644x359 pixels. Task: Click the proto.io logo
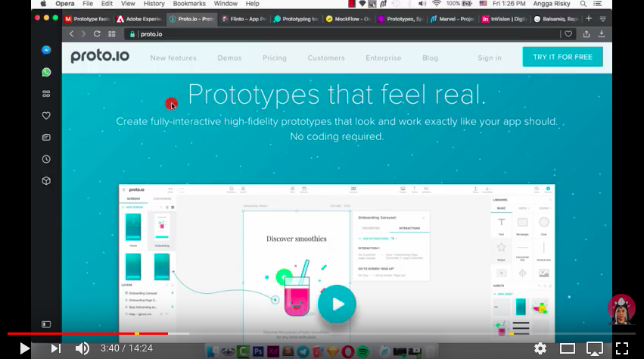click(100, 56)
